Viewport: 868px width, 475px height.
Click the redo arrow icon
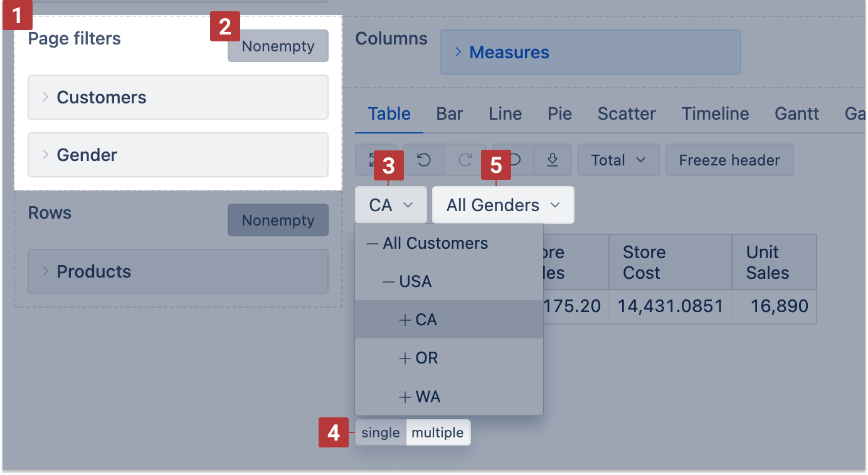pos(465,160)
